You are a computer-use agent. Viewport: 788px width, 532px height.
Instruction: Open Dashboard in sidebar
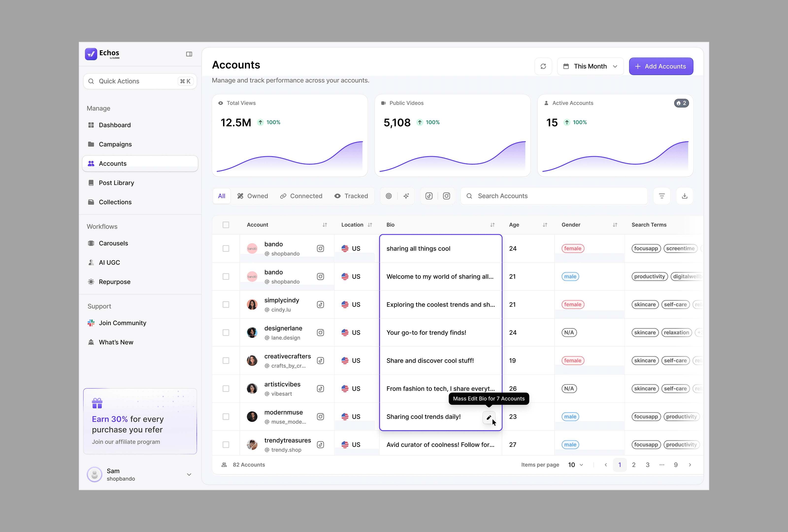(140, 125)
